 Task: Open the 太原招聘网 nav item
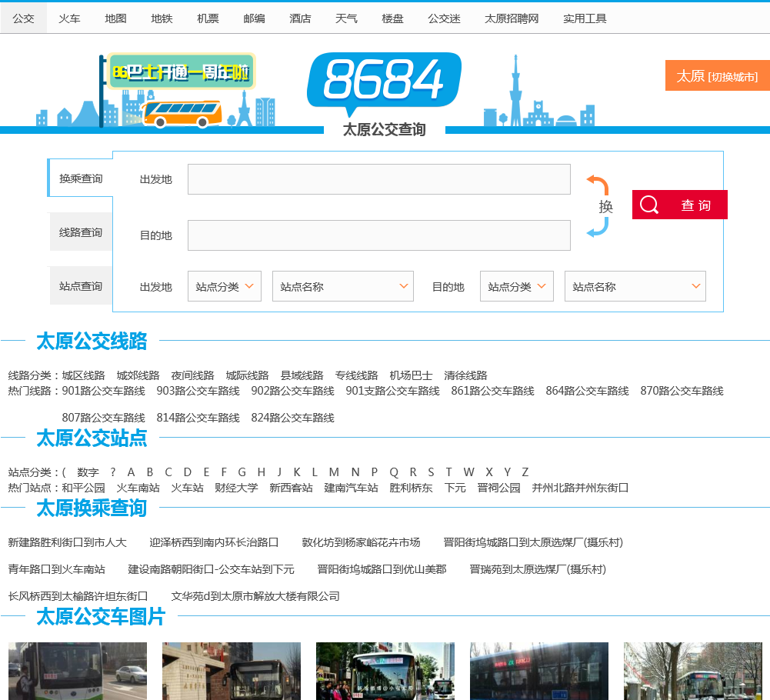tap(512, 18)
